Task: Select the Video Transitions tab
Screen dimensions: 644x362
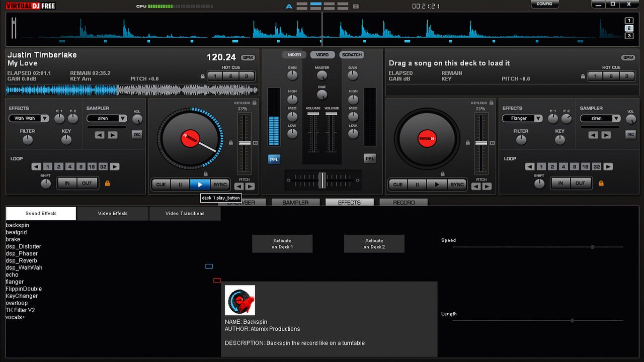Action: pyautogui.click(x=185, y=213)
